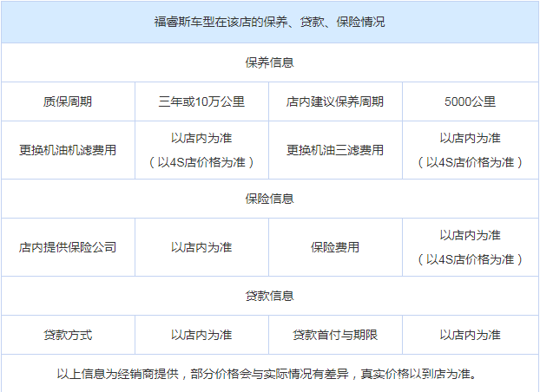Select the 保养信息 section heading
The image size is (540, 392).
269,62
